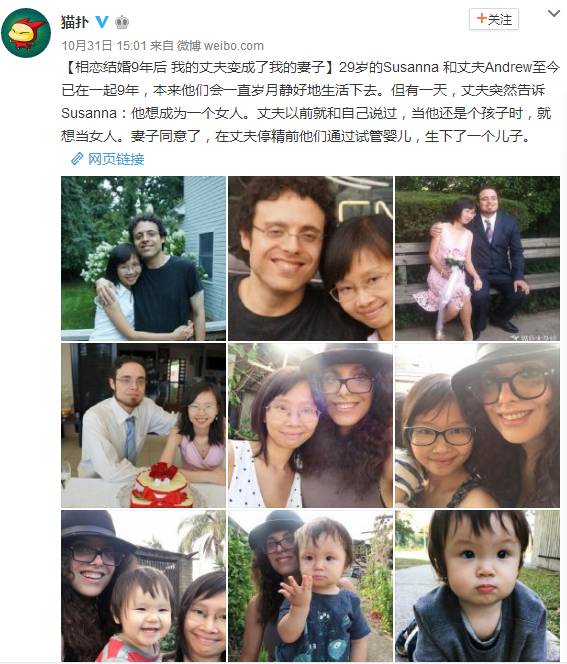The image size is (567, 664).
Task: Click the 微博 weibo.com source link
Action: [x=220, y=45]
